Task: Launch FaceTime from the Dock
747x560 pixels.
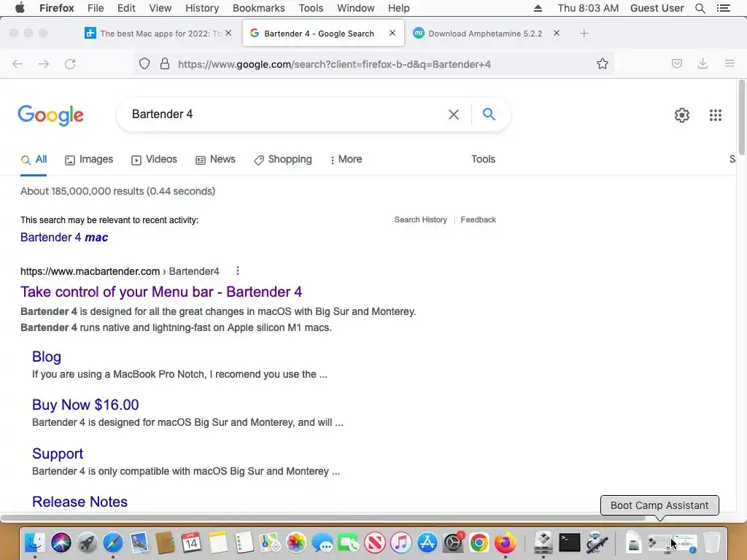Action: (x=348, y=542)
